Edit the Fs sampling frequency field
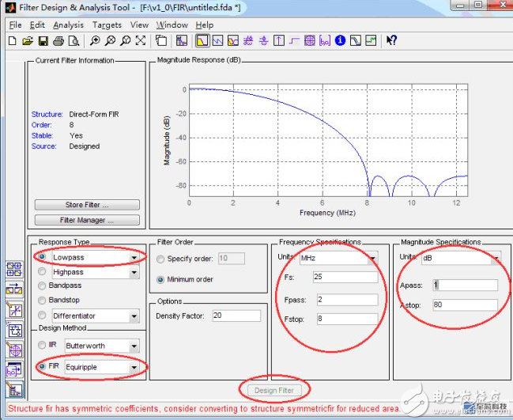The height and width of the screenshot is (420, 513). pos(345,277)
